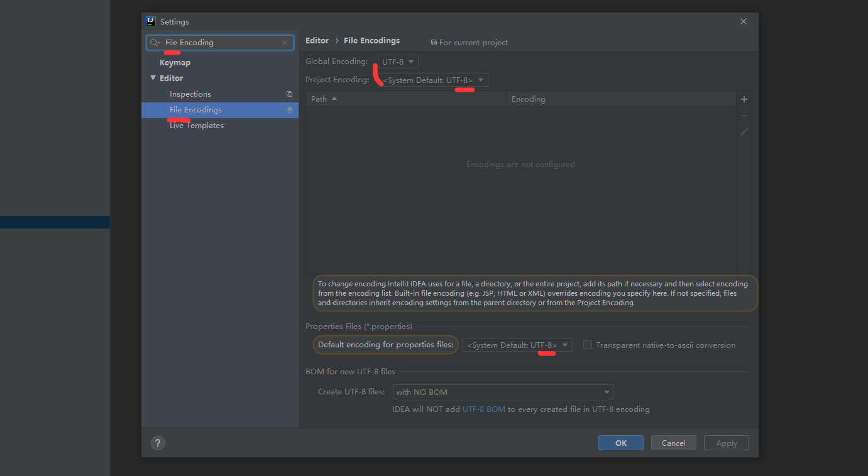Select Keymap in settings tree

[175, 63]
